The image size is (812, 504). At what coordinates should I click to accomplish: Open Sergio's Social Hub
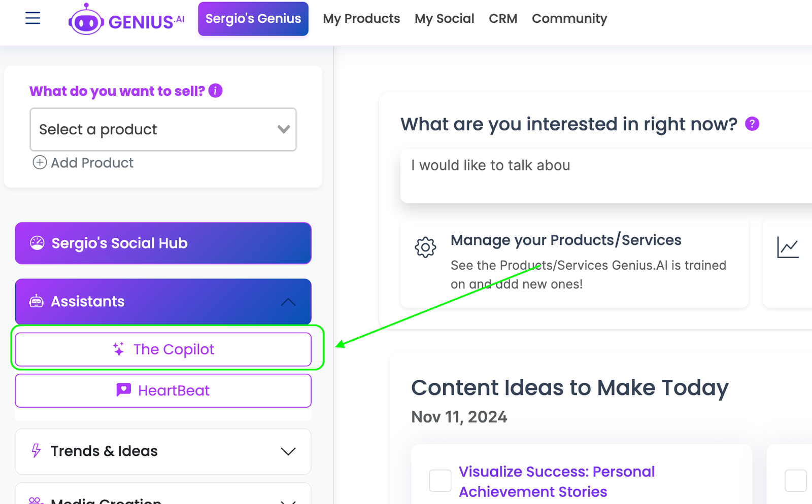163,243
